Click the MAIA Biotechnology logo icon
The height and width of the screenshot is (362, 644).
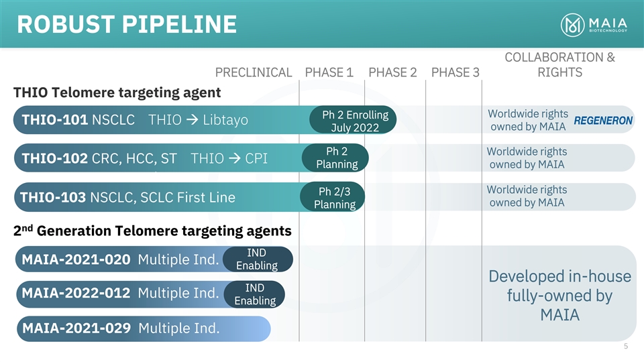click(573, 25)
